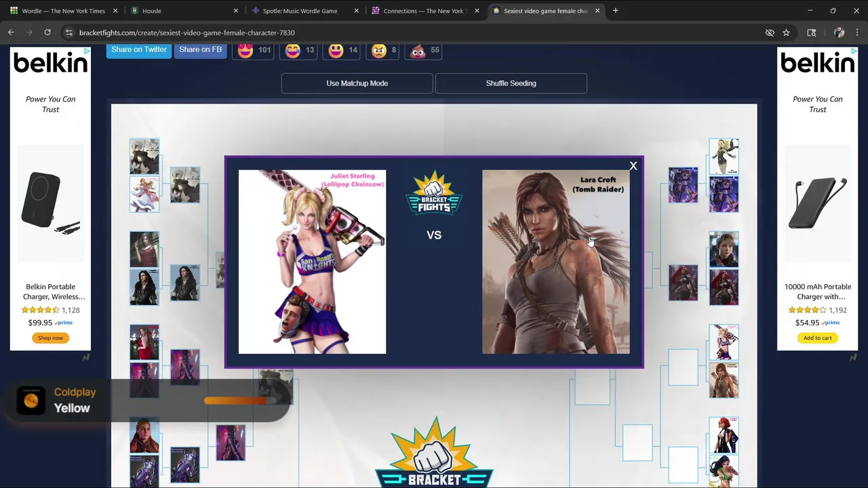Viewport: 868px width, 488px height.
Task: Click angry emoji reaction with 8
Action: tap(383, 50)
